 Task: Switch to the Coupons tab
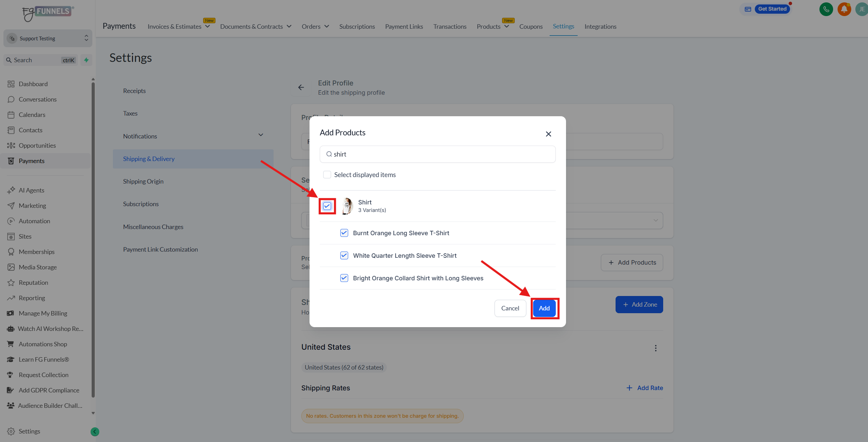531,27
